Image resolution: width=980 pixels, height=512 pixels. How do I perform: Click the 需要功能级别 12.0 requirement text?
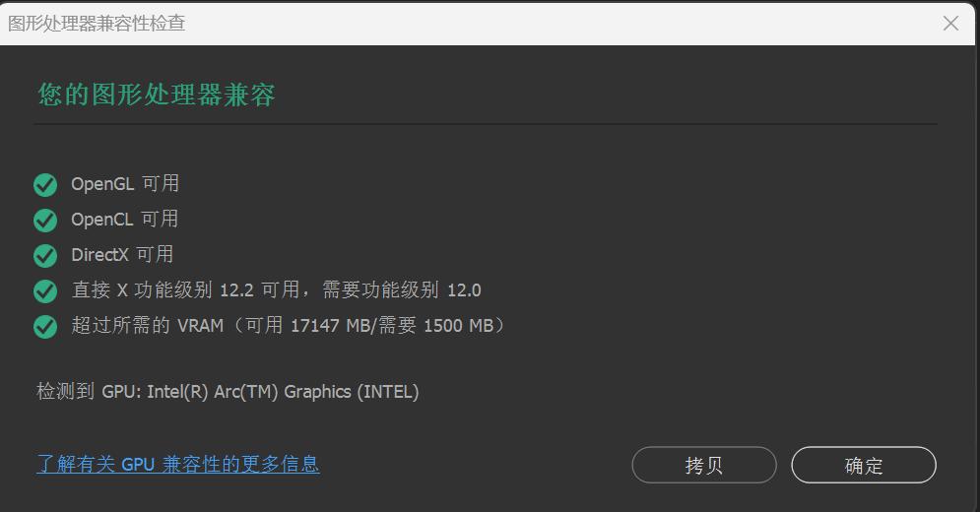coord(401,290)
